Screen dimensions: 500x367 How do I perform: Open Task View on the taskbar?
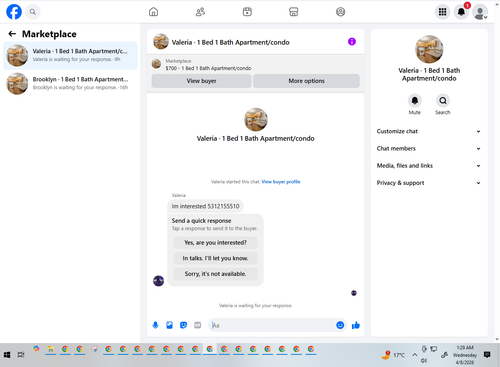coord(21,355)
